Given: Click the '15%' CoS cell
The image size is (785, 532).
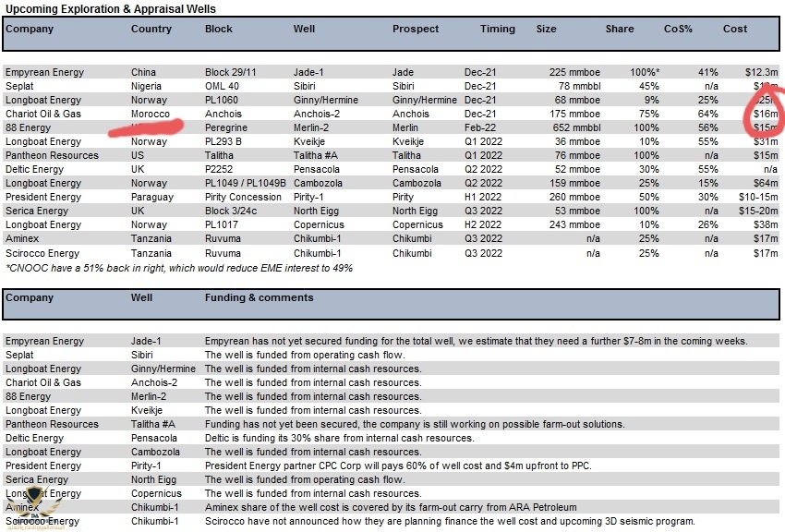Looking at the screenshot, I should [708, 183].
